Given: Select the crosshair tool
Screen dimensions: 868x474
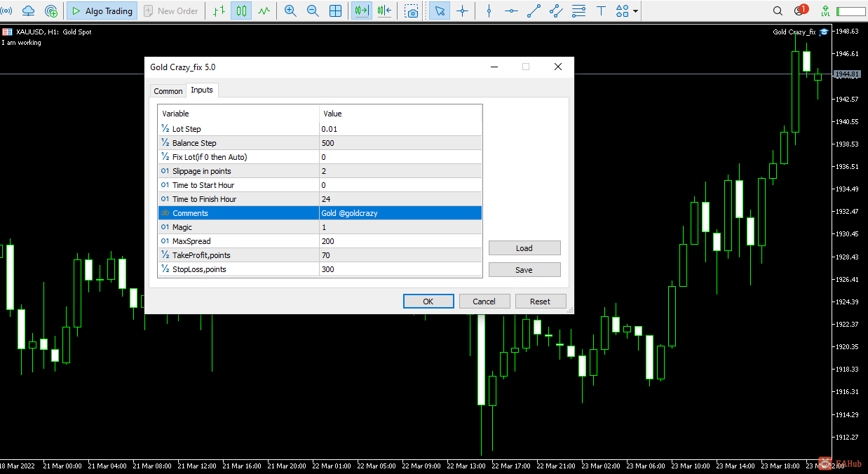Looking at the screenshot, I should coord(462,11).
